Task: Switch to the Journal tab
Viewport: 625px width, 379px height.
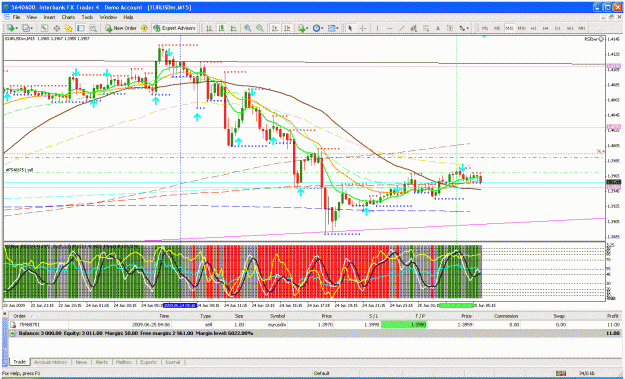Action: (173, 362)
